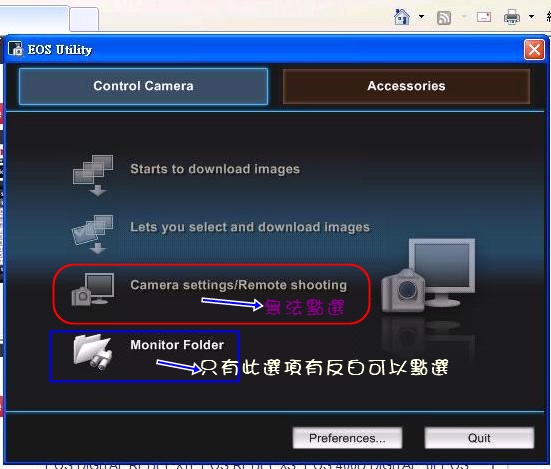
Task: Click the stacked images download icon
Action: coord(93,175)
